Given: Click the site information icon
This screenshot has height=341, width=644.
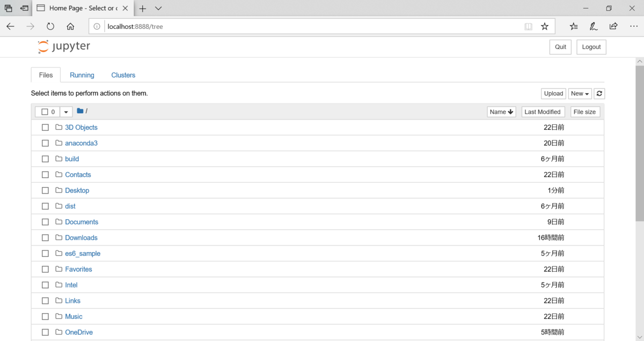Looking at the screenshot, I should tap(97, 26).
